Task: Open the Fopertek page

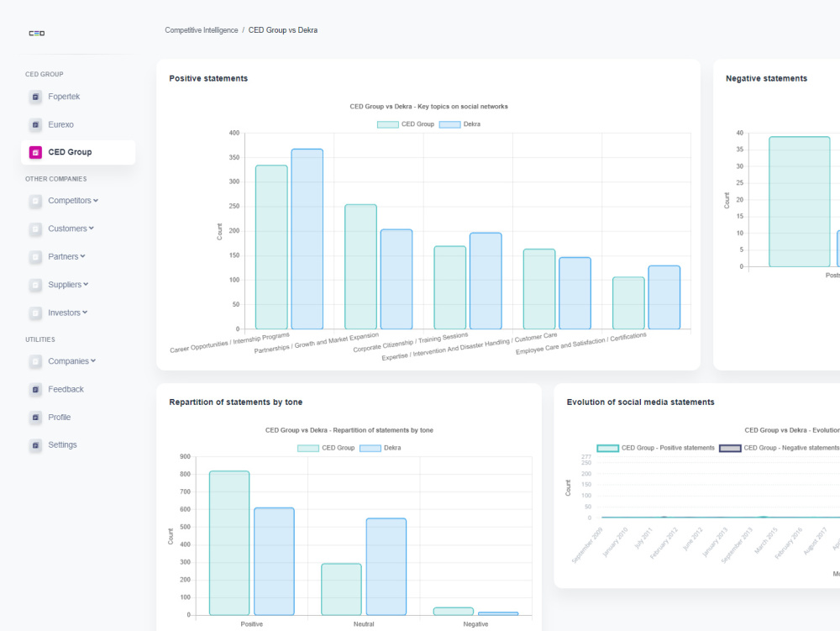Action: point(64,97)
